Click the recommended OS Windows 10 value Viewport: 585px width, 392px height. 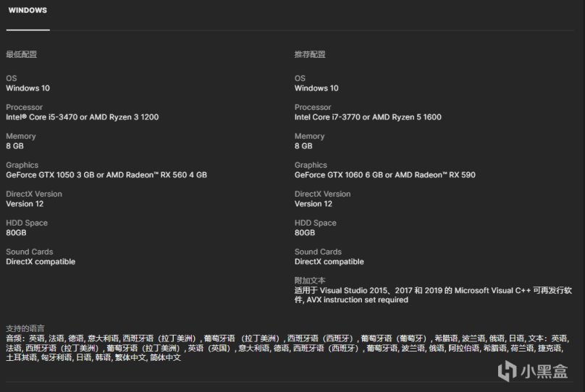(316, 88)
